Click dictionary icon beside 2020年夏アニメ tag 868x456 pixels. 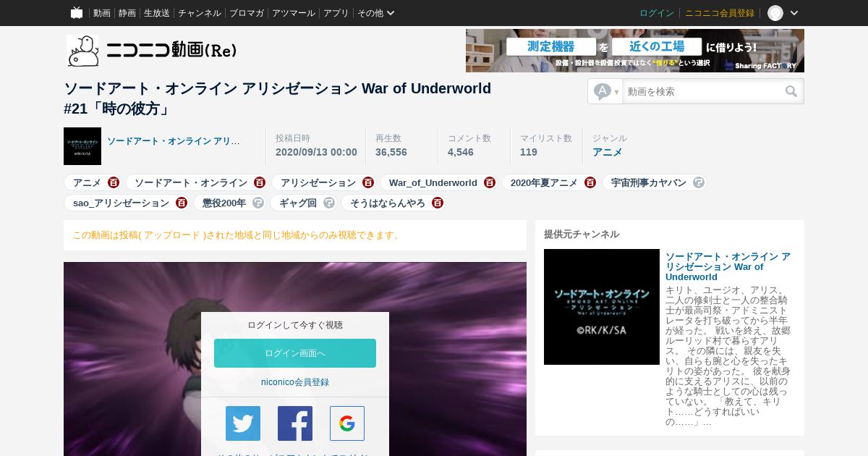pos(590,182)
